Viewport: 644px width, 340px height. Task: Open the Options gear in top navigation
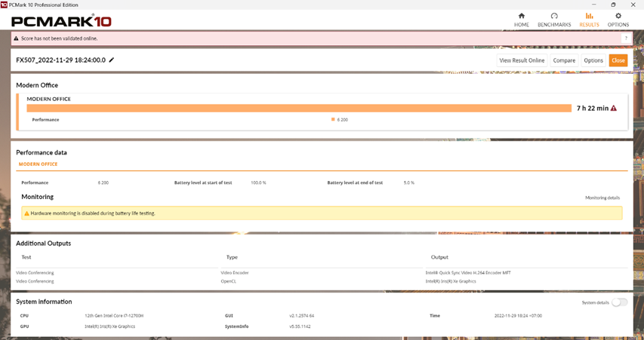coord(618,16)
